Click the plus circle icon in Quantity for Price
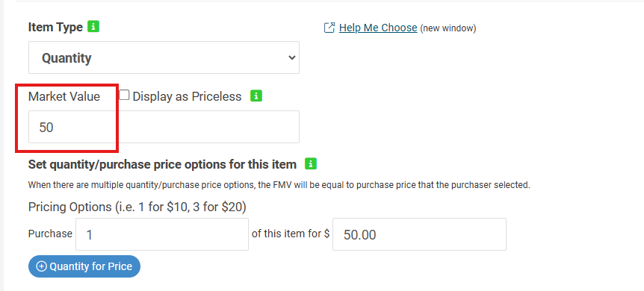This screenshot has height=291, width=644. click(42, 266)
